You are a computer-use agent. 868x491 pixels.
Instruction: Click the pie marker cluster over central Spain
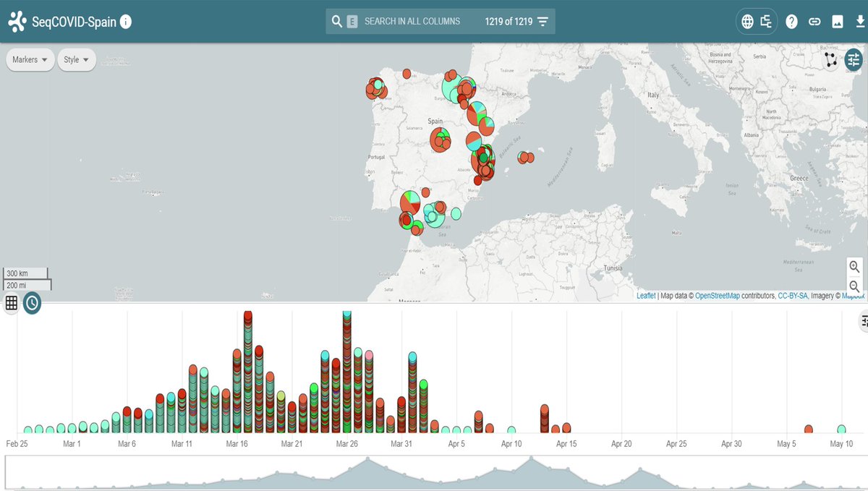440,140
